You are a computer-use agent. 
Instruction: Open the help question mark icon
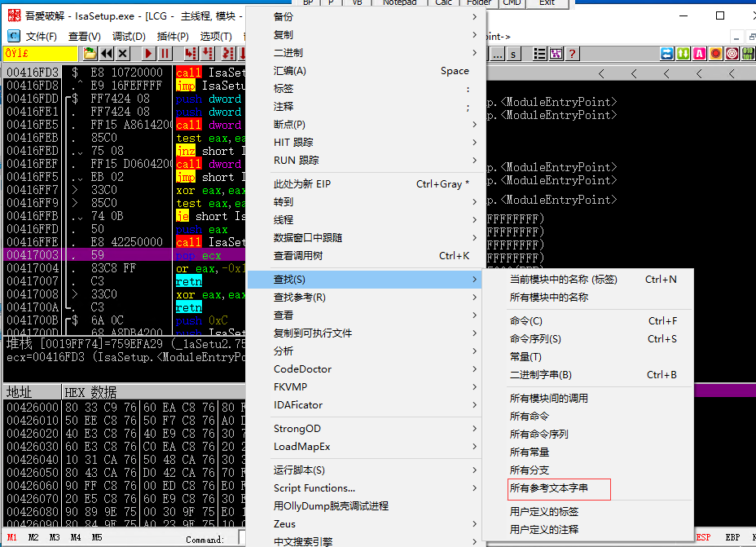point(573,54)
